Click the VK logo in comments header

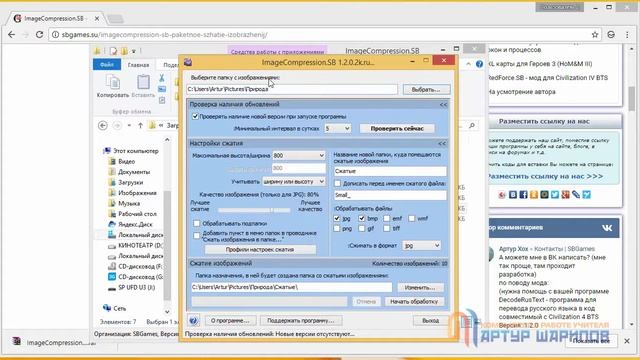point(607,228)
